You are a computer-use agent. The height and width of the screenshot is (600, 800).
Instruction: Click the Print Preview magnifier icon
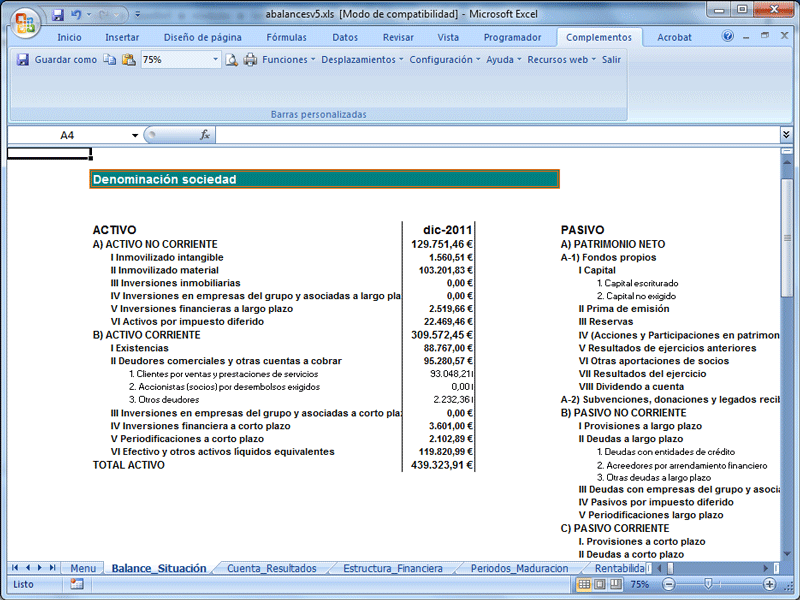231,60
